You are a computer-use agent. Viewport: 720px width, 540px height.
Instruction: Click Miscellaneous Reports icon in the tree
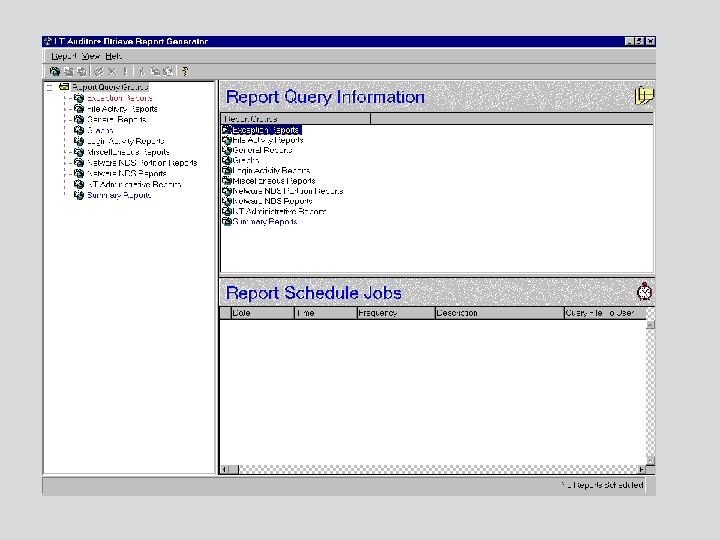pyautogui.click(x=79, y=152)
